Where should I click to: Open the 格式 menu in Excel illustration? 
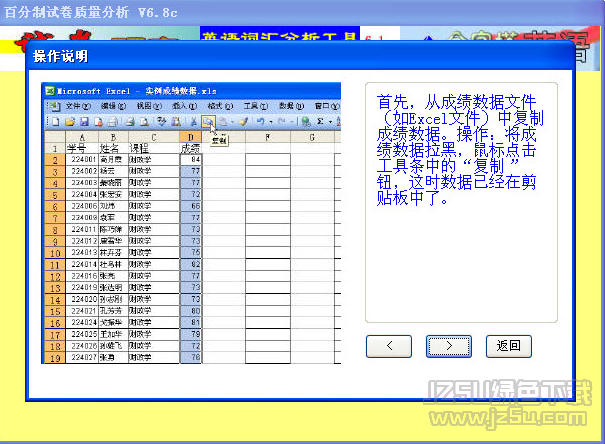[220, 106]
